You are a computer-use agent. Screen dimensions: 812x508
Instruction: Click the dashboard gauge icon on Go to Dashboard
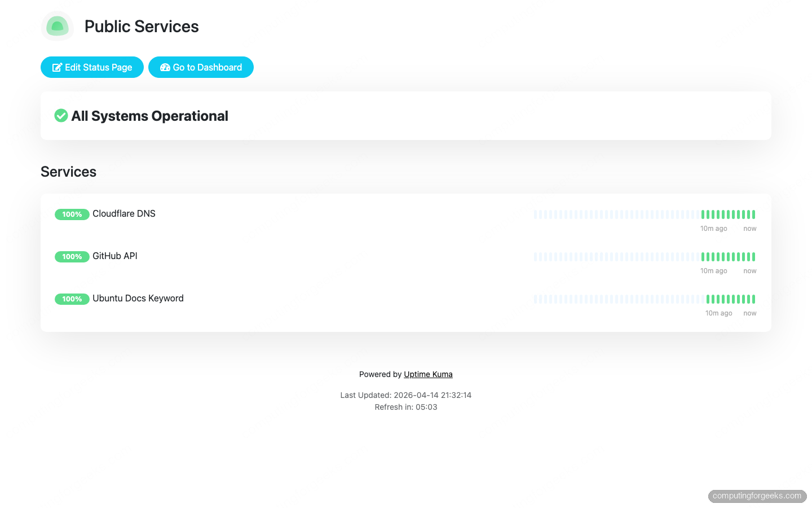pos(165,67)
